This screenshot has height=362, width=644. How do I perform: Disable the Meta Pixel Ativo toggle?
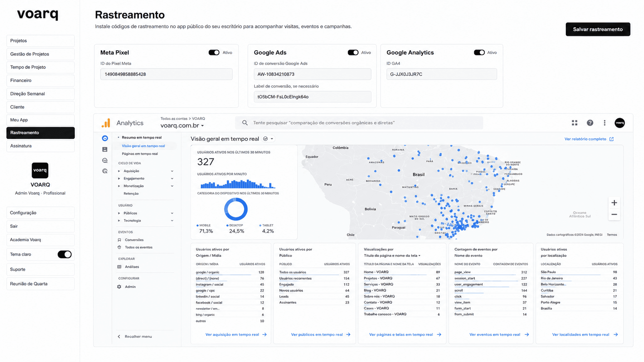214,52
